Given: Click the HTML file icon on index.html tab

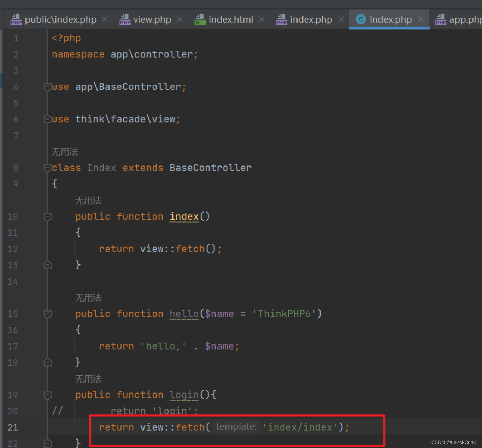Looking at the screenshot, I should coord(200,19).
